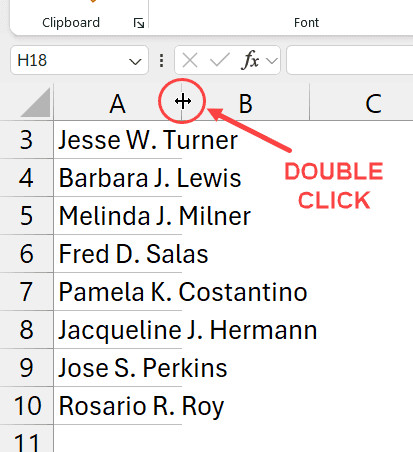Select the cell containing Rosario R. Roy
Image resolution: width=413 pixels, height=452 pixels.
pyautogui.click(x=118, y=406)
